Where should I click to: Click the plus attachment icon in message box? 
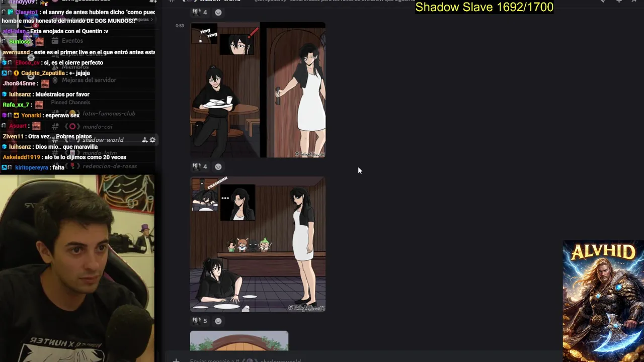click(x=176, y=360)
